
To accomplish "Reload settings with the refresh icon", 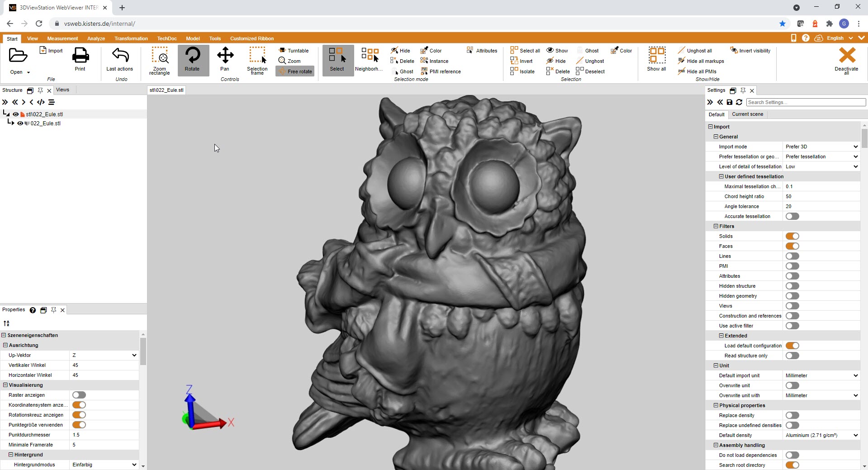I will (739, 102).
